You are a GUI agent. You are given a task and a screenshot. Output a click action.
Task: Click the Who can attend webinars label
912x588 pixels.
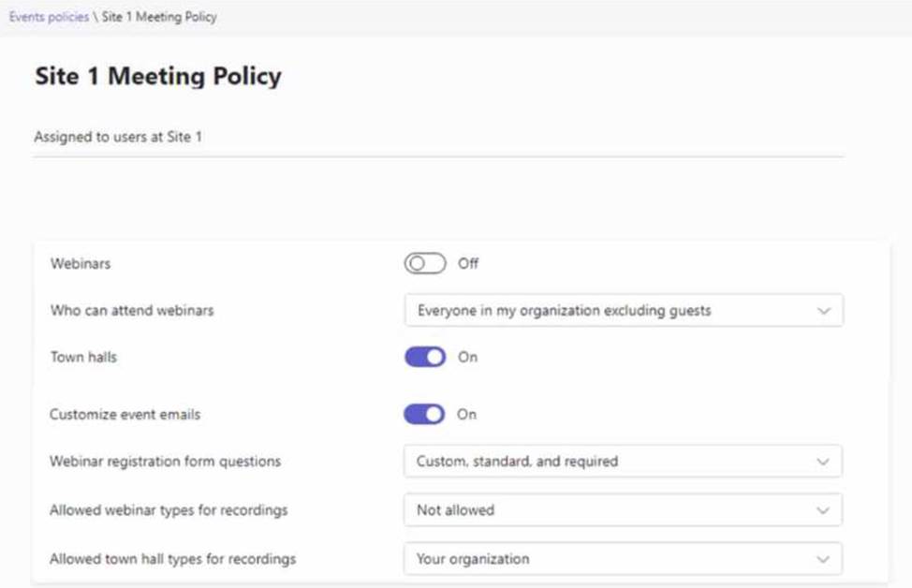point(131,310)
